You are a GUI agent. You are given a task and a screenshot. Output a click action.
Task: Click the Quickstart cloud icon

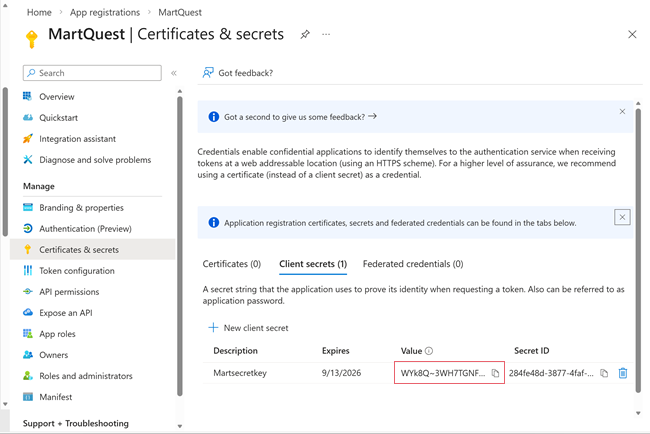click(28, 117)
